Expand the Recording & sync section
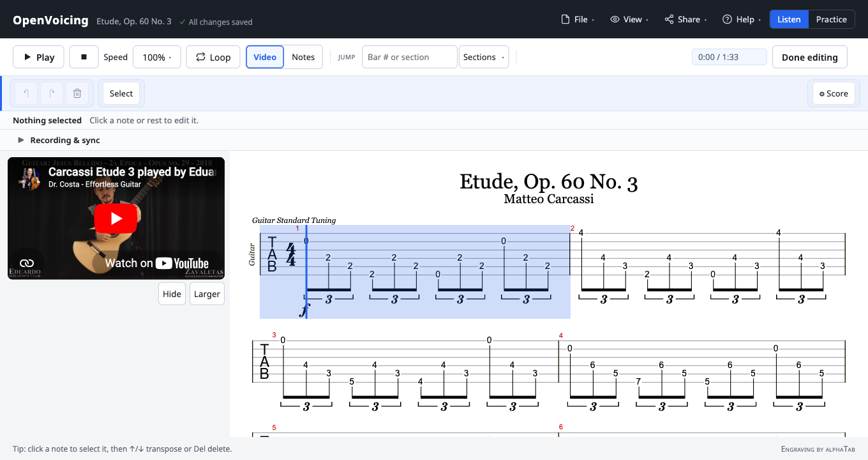This screenshot has height=460, width=868. (59, 140)
